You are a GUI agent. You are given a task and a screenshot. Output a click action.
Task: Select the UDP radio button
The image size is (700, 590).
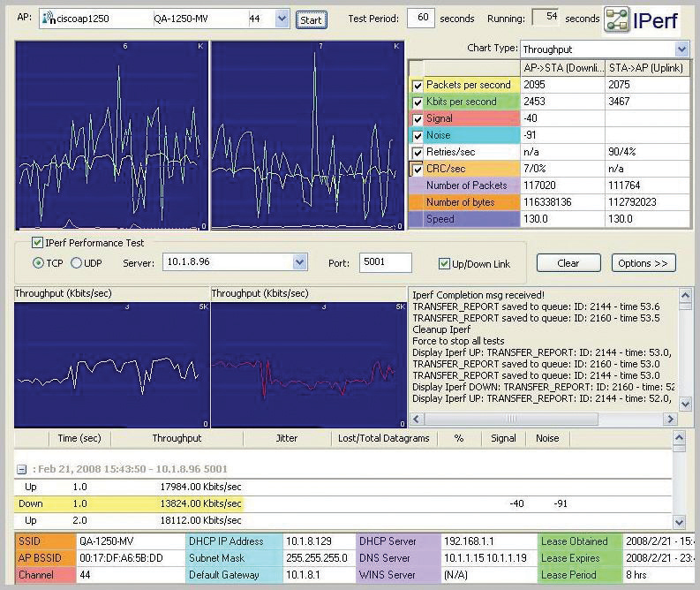tap(76, 263)
